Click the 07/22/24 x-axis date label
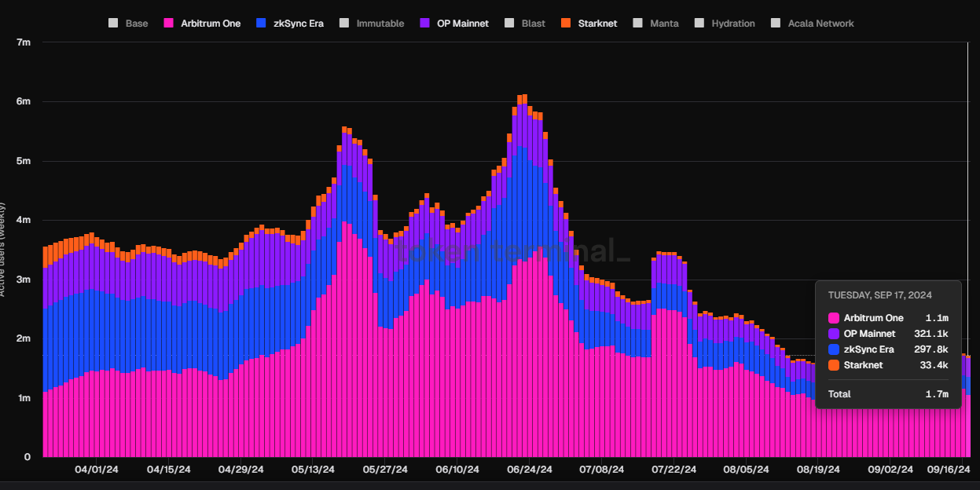The image size is (980, 490). (x=674, y=470)
